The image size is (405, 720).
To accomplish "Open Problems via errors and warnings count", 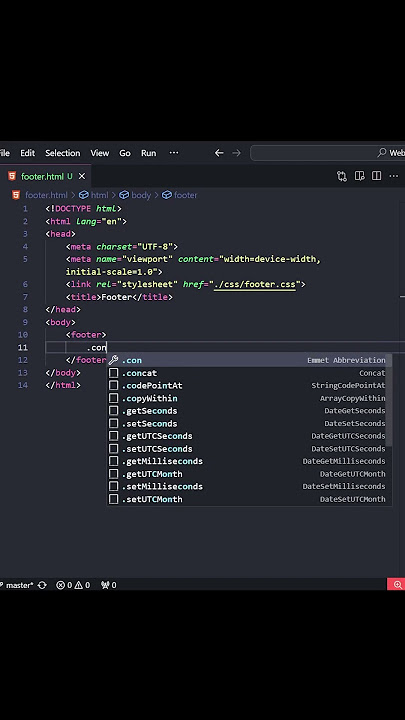I will pyautogui.click(x=73, y=585).
